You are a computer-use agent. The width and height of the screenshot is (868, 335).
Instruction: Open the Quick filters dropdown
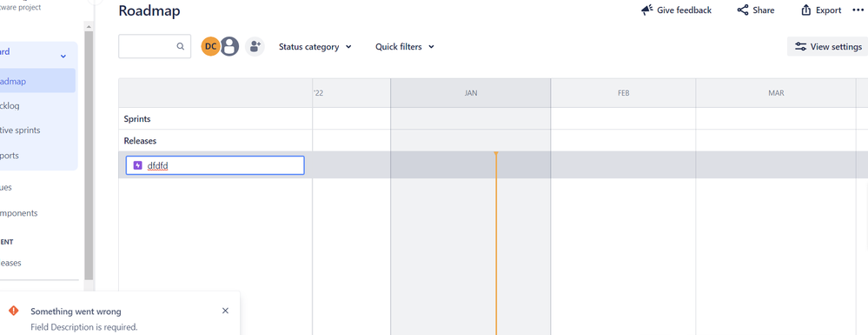click(405, 47)
